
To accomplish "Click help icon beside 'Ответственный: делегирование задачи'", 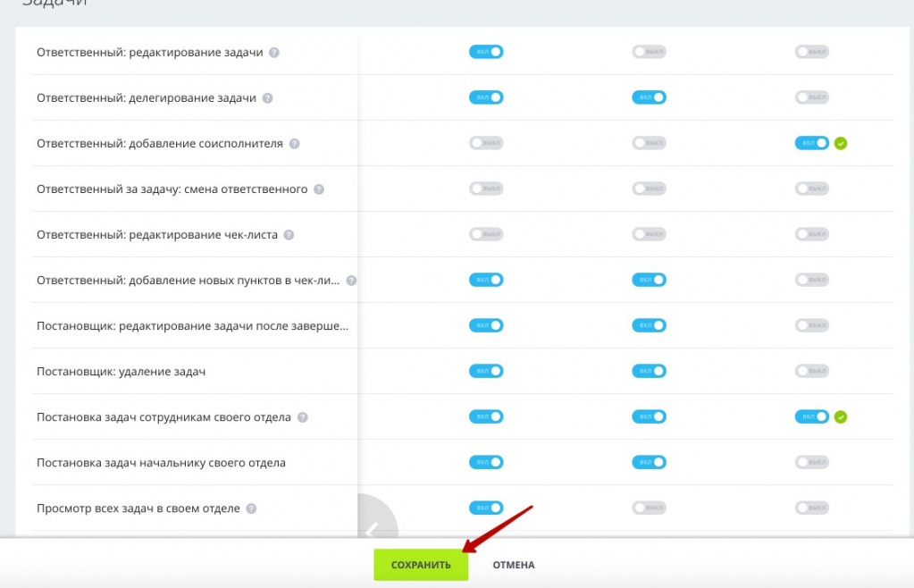I will pos(267,98).
